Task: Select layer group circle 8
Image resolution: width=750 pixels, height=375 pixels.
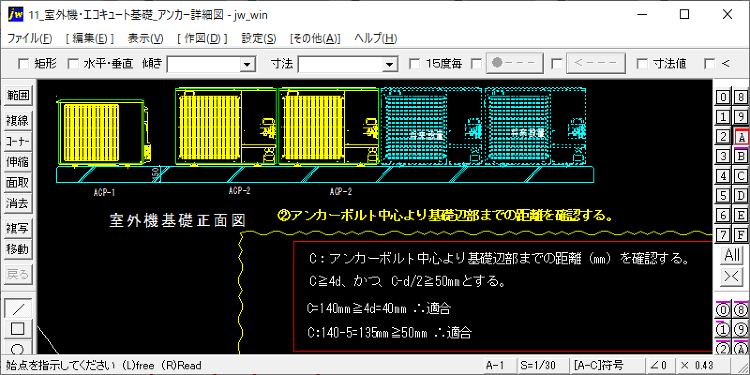Action: click(741, 310)
